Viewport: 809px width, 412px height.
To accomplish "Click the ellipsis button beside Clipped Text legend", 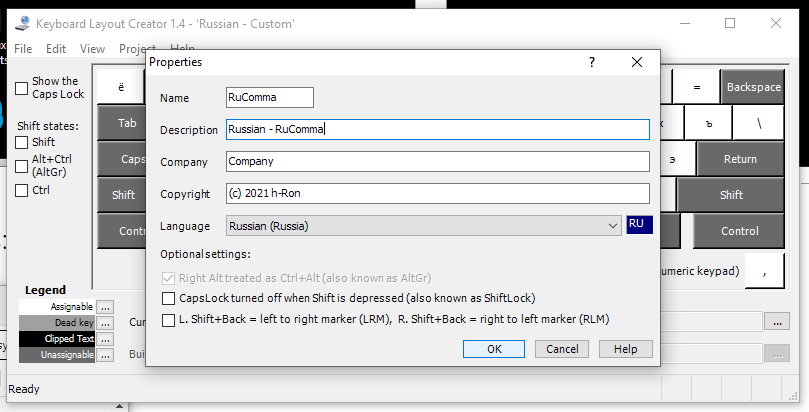I will tap(105, 339).
